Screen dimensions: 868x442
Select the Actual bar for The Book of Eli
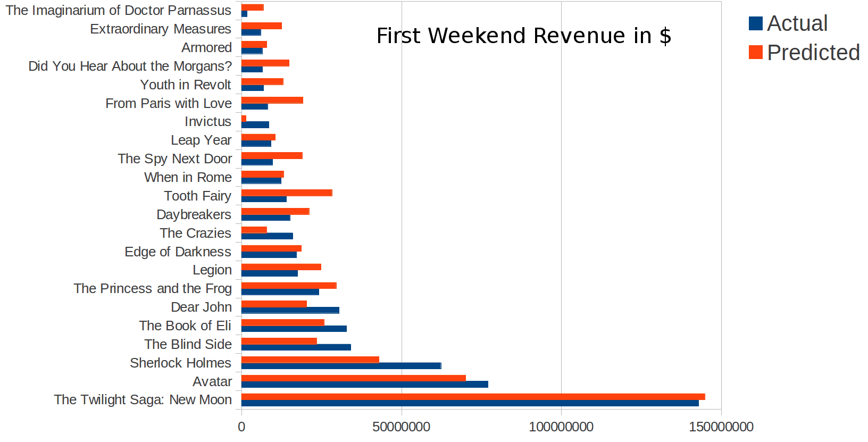pyautogui.click(x=294, y=329)
